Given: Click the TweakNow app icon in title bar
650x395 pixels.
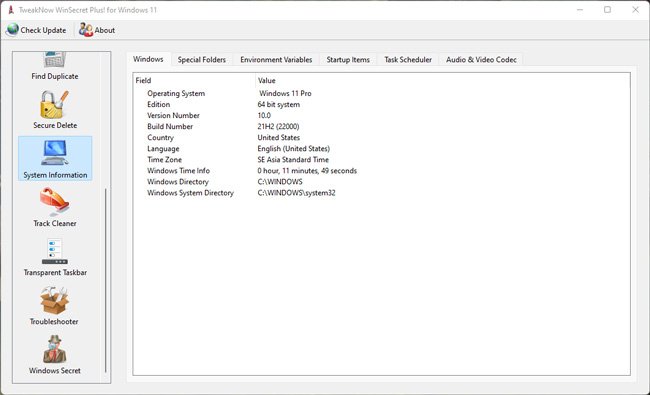Looking at the screenshot, I should [x=11, y=10].
